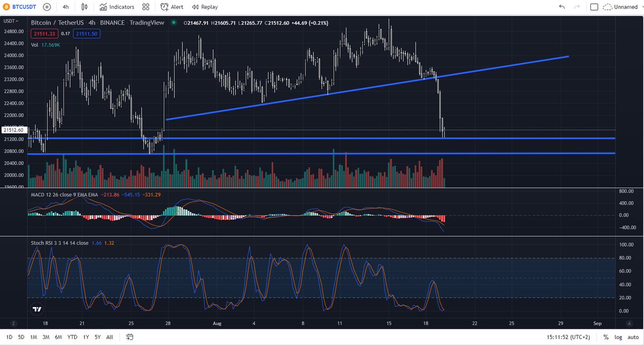The height and width of the screenshot is (345, 644).
Task: Click the Sep date axis label
Action: pos(596,324)
